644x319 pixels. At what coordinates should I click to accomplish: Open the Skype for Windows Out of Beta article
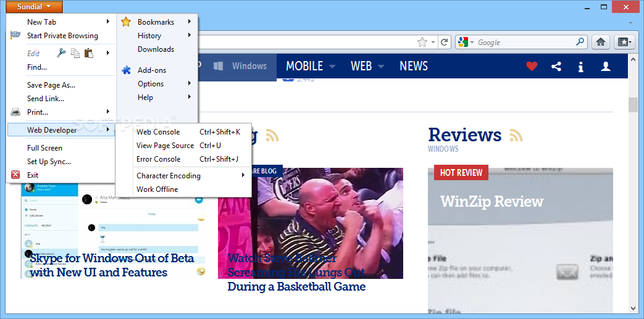click(x=112, y=265)
